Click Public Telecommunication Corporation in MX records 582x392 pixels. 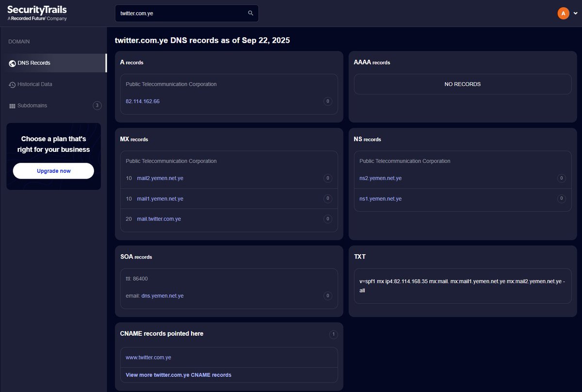(171, 161)
